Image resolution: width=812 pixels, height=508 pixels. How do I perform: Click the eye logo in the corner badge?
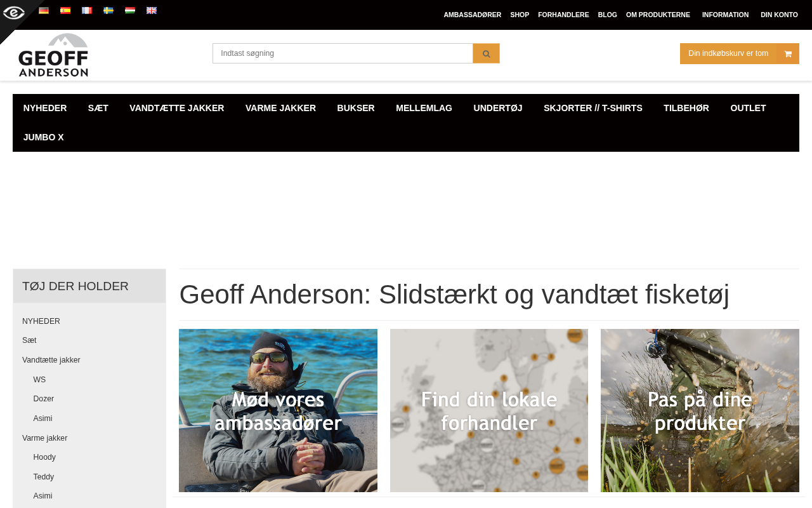click(x=13, y=13)
